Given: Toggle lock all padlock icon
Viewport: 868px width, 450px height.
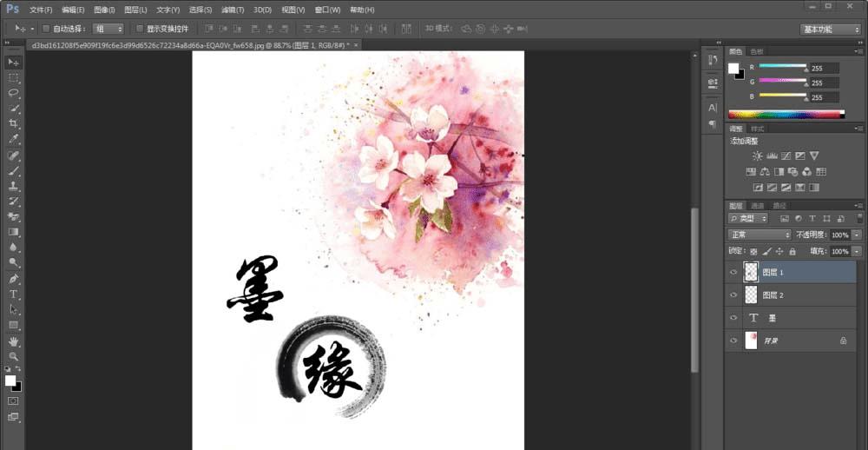Looking at the screenshot, I should 792,252.
